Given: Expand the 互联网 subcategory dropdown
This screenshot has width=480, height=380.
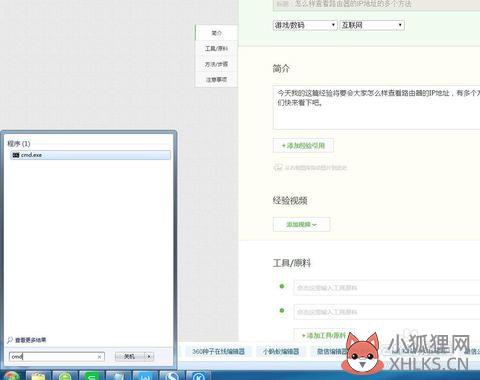Looking at the screenshot, I should (372, 25).
